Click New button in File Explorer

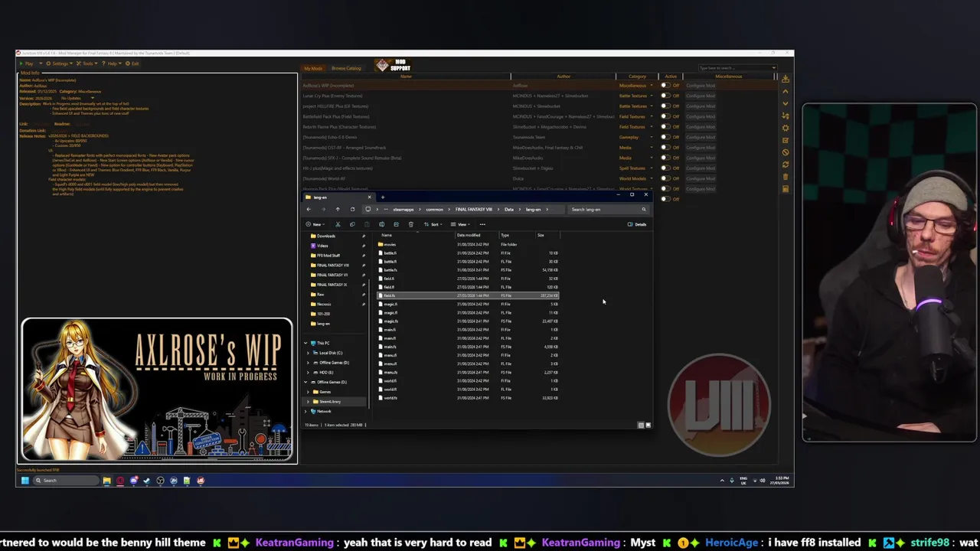click(315, 224)
